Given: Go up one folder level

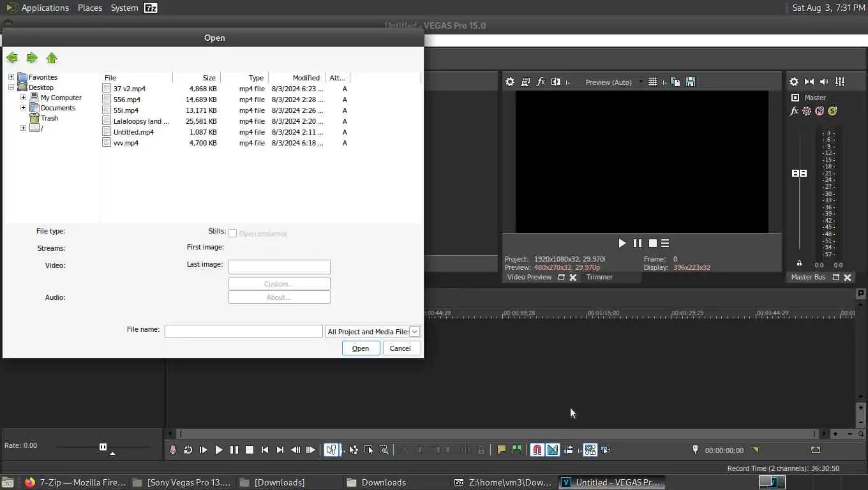Looking at the screenshot, I should point(52,58).
